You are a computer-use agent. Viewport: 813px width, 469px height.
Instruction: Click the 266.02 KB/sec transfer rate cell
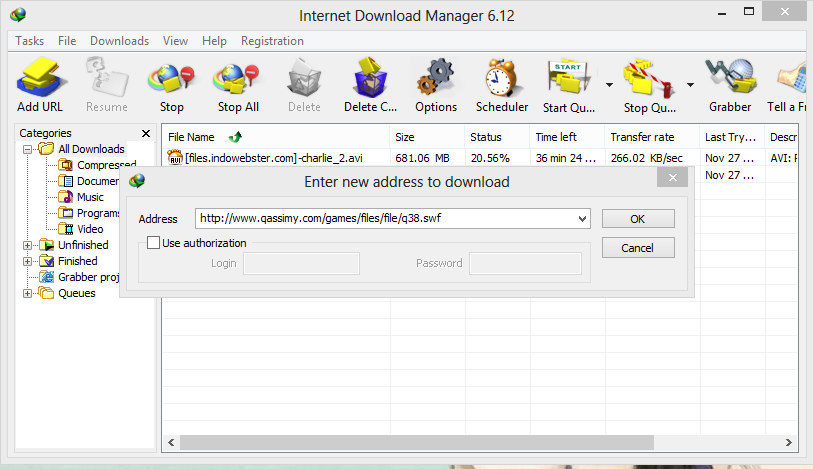[x=647, y=158]
